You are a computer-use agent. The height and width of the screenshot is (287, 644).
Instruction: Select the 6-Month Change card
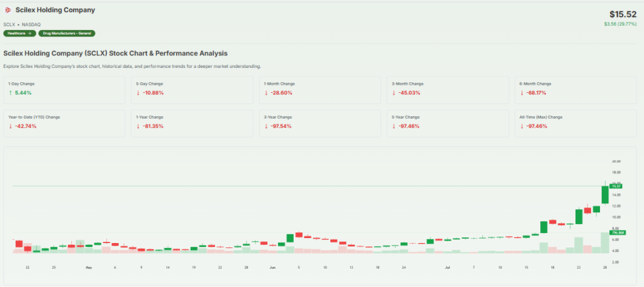[x=576, y=90]
